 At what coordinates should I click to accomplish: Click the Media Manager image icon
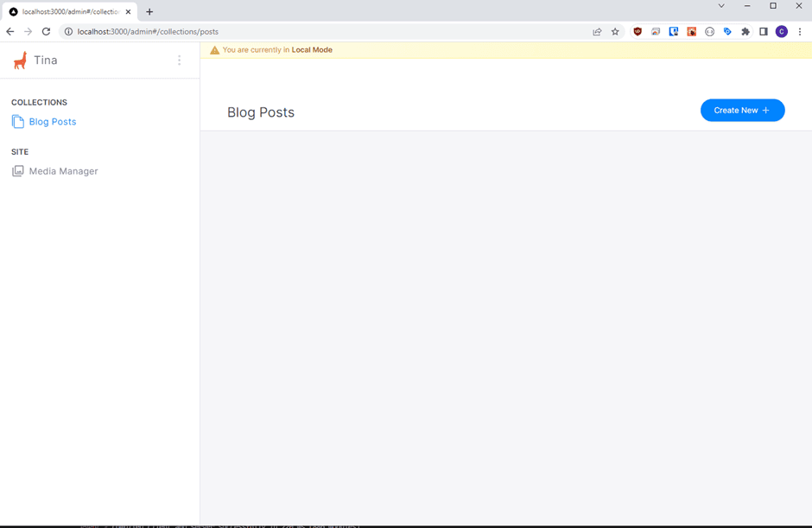(17, 171)
